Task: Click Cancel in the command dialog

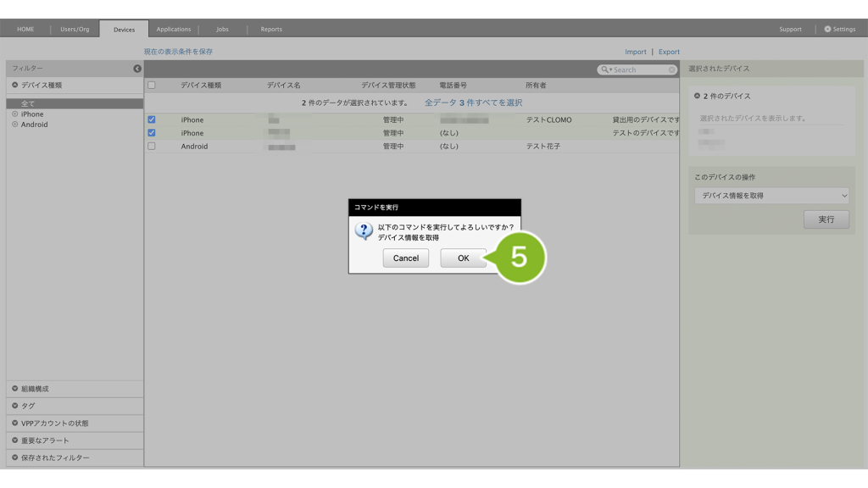Action: click(x=405, y=258)
